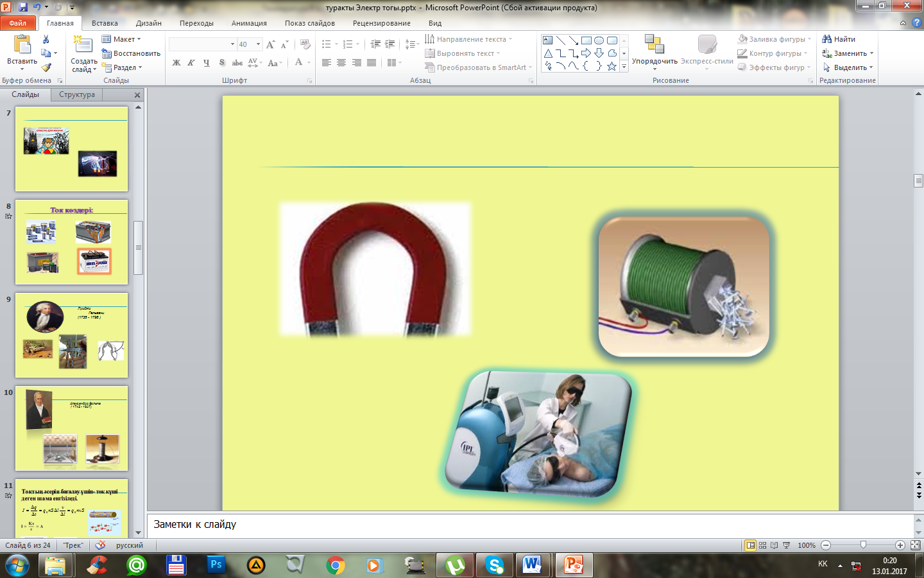Click the spell check icon in status bar

(x=100, y=545)
